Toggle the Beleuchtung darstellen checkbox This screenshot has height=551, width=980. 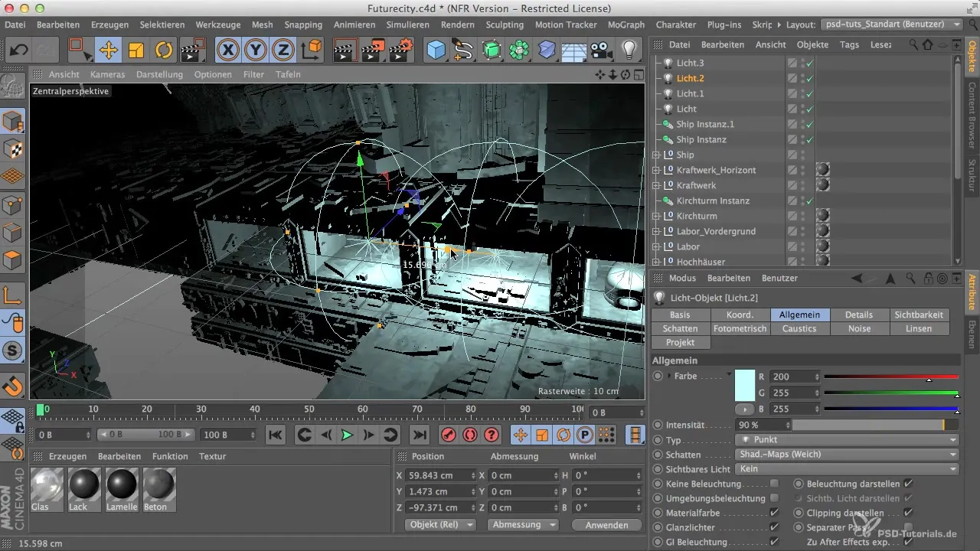[908, 484]
